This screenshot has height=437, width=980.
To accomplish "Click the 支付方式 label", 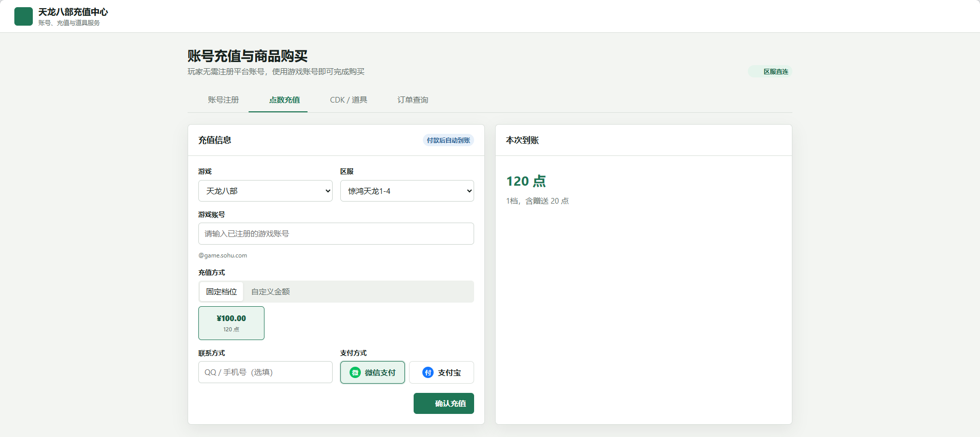I will click(x=354, y=353).
